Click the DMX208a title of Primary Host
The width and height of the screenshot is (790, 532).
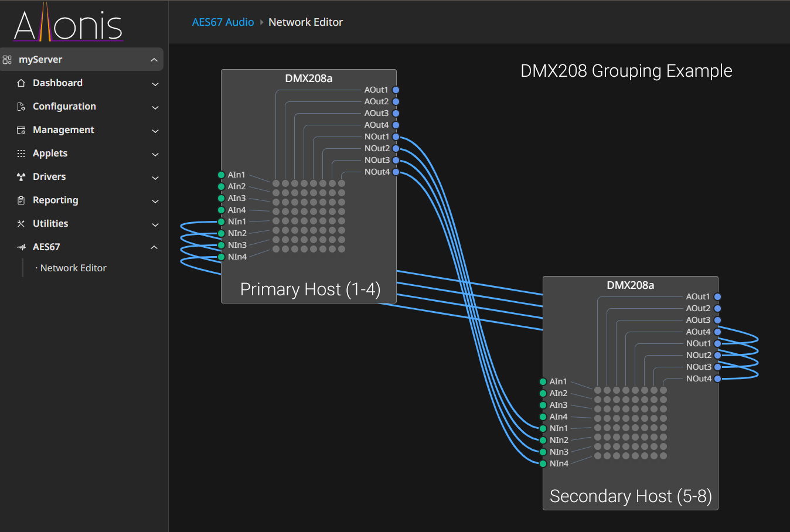(x=309, y=79)
